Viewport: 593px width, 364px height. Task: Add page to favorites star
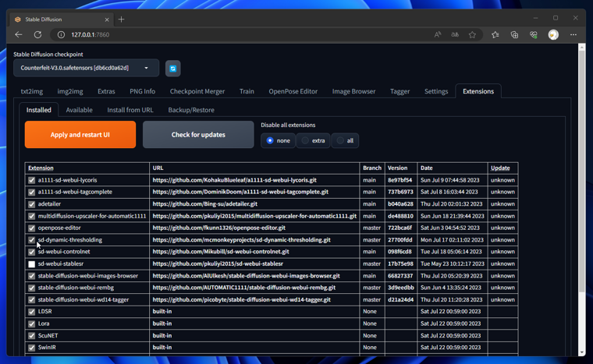point(472,34)
